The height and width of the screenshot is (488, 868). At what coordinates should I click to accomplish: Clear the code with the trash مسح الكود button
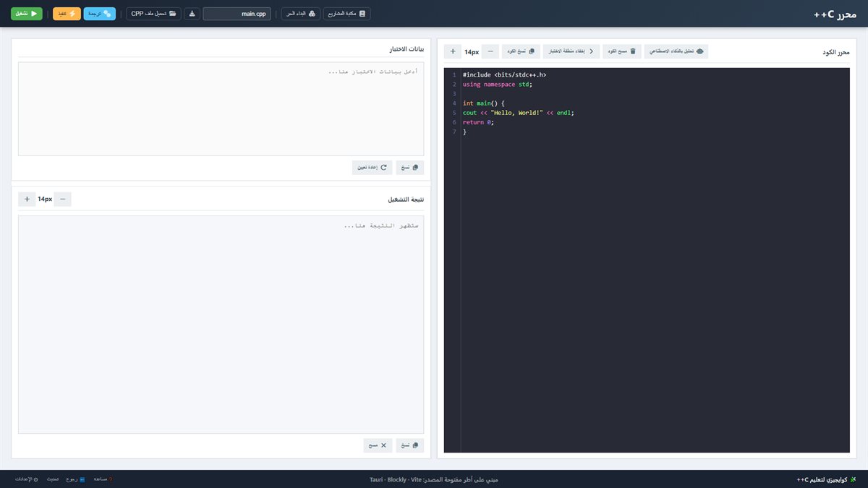[621, 51]
